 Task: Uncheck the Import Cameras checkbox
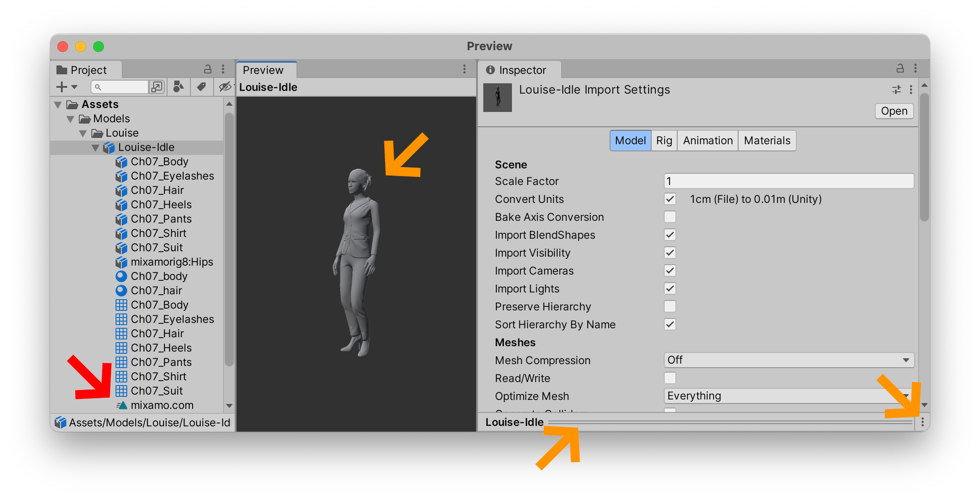coord(670,270)
